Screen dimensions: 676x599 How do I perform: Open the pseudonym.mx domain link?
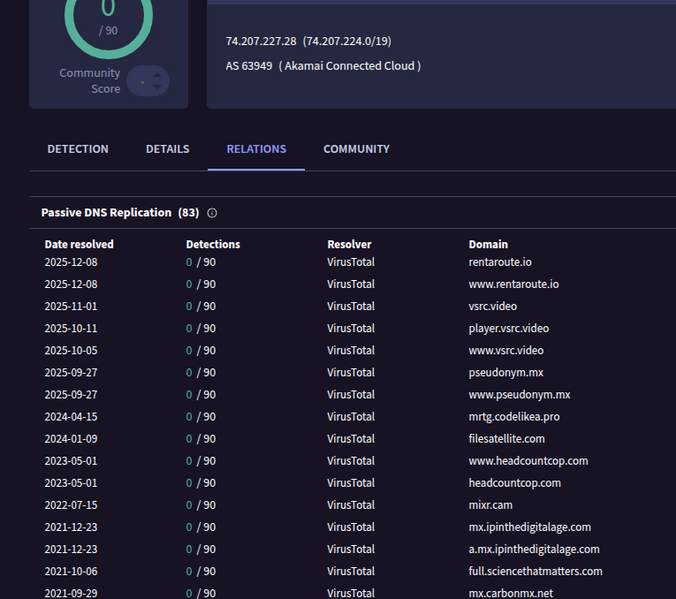tap(506, 373)
